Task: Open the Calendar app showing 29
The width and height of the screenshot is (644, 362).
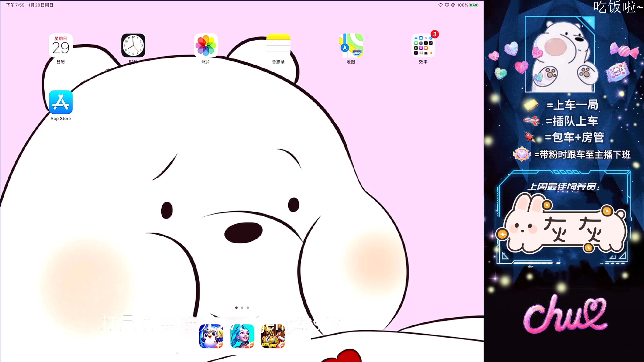Action: (61, 46)
